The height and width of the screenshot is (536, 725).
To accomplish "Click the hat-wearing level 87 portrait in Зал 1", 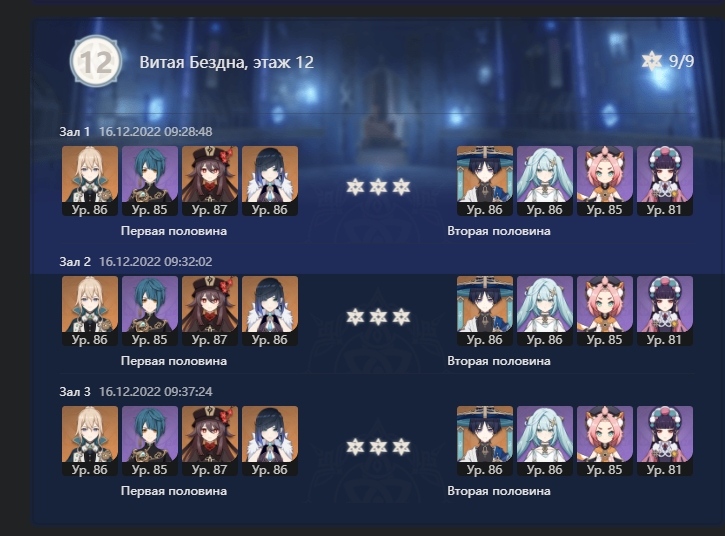I will (210, 181).
